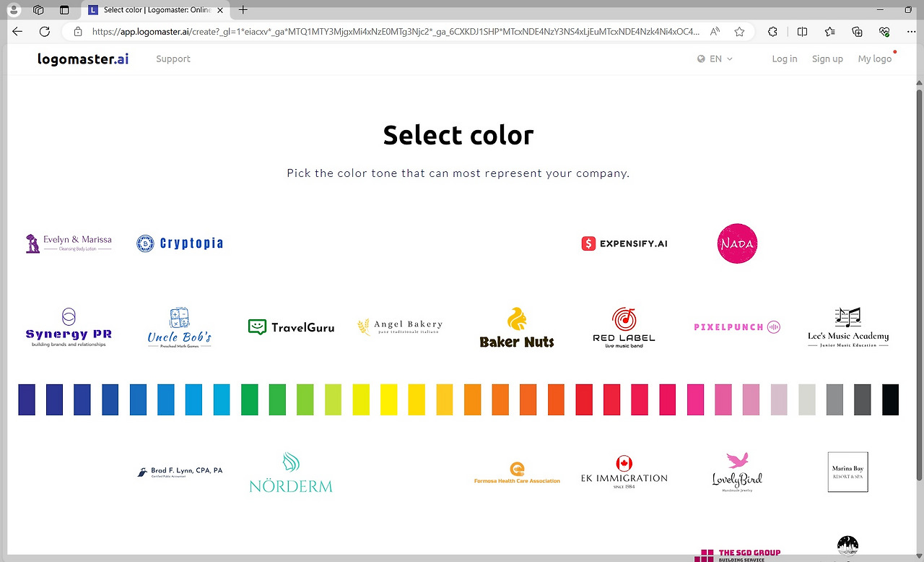This screenshot has width=924, height=562.
Task: Activate the Read aloud icon
Action: pos(715,32)
